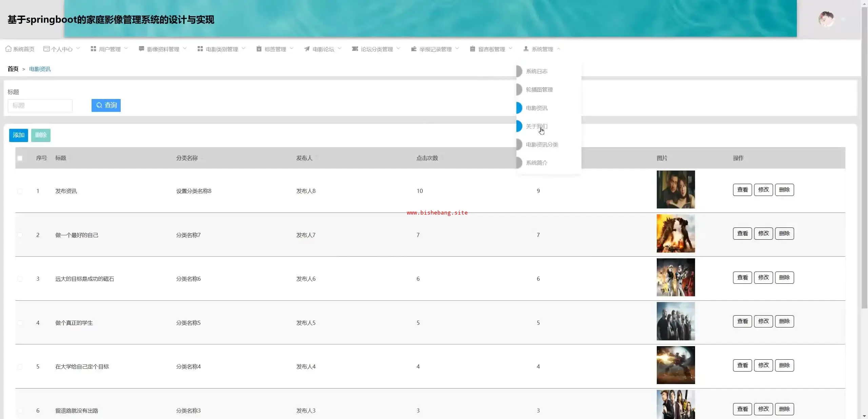Click the 添加 button above the table
868x419 pixels.
coord(18,135)
